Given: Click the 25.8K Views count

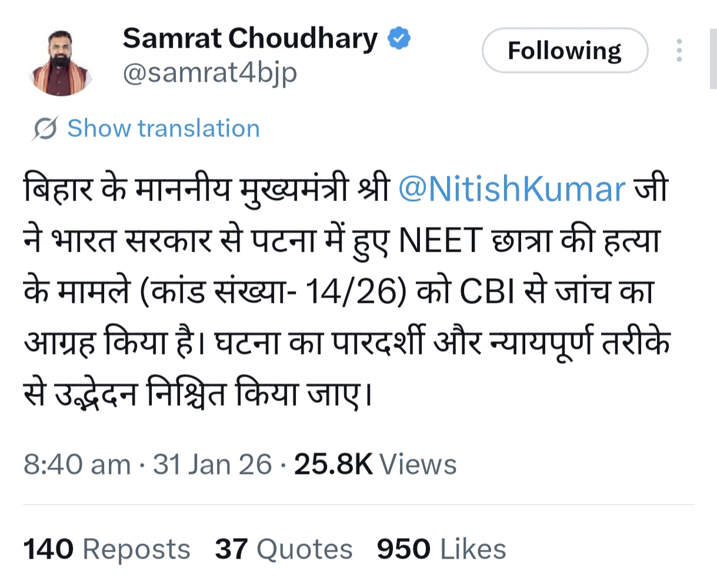Looking at the screenshot, I should [375, 465].
